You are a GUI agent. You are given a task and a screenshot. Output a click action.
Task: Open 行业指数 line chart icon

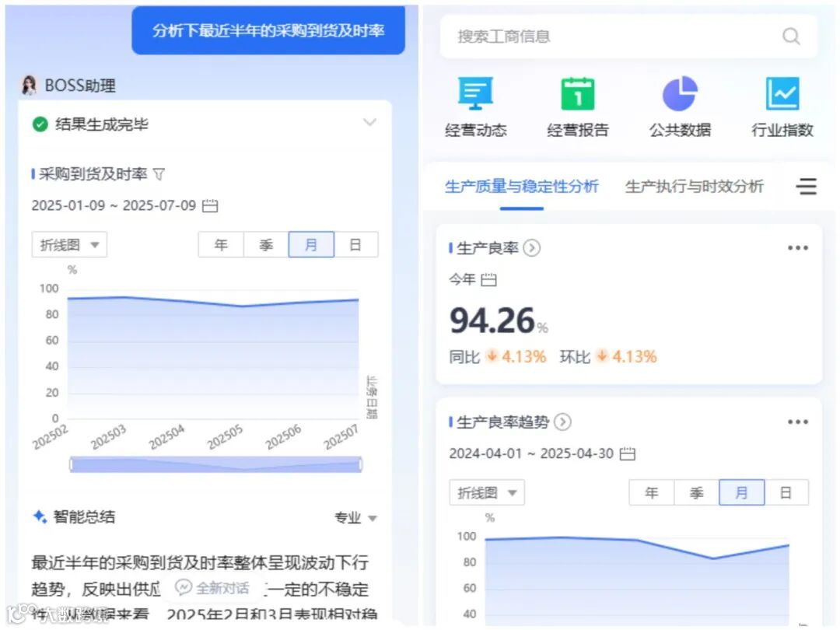pos(782,93)
